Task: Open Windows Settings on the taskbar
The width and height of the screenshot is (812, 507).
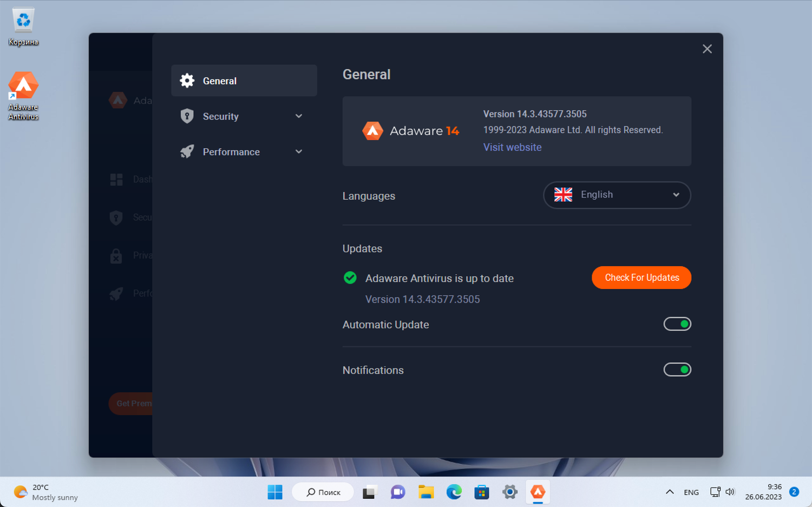Action: pyautogui.click(x=510, y=492)
